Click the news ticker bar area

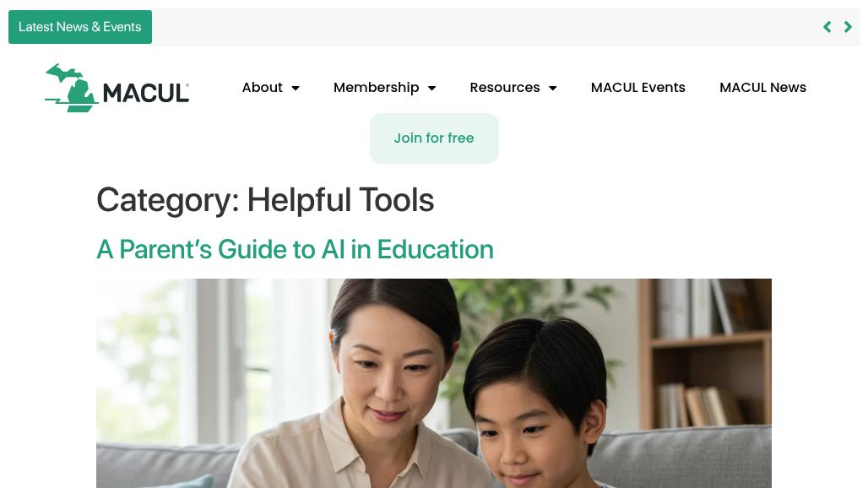pos(487,27)
